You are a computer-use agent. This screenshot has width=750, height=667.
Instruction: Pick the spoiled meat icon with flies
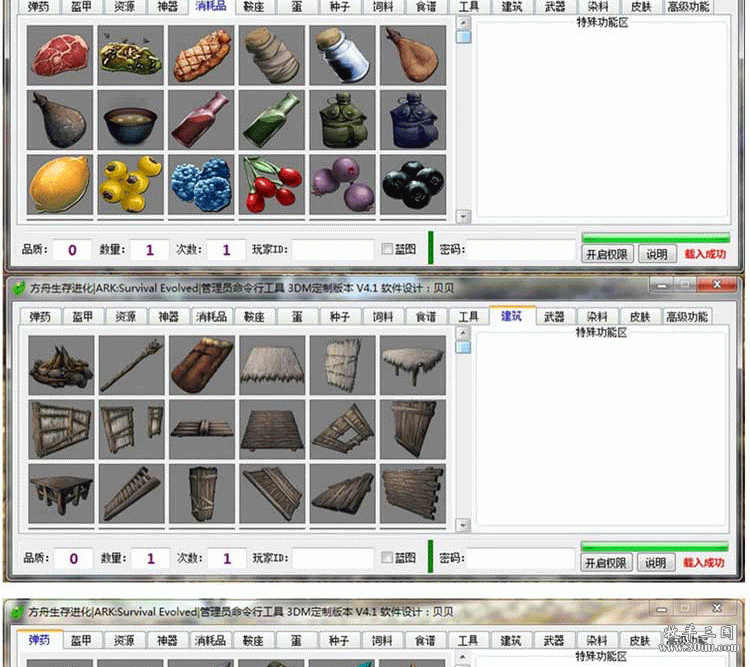tap(131, 56)
